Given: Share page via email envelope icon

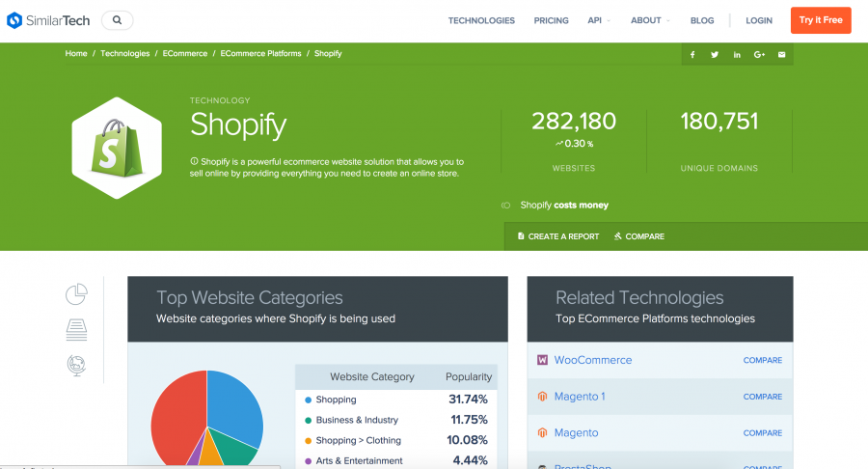Looking at the screenshot, I should point(781,54).
